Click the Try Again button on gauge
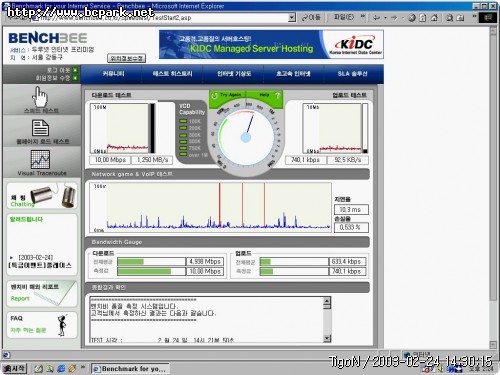This screenshot has height=375, width=500. pyautogui.click(x=227, y=95)
